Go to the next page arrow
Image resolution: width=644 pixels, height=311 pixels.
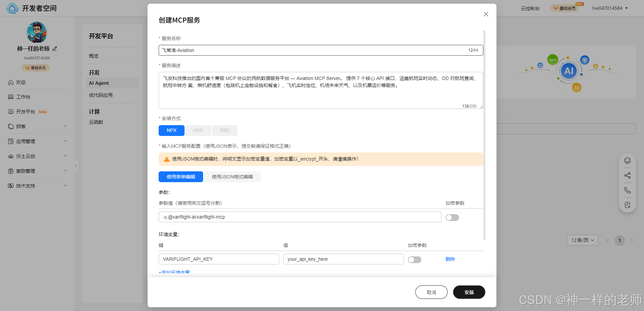point(632,240)
